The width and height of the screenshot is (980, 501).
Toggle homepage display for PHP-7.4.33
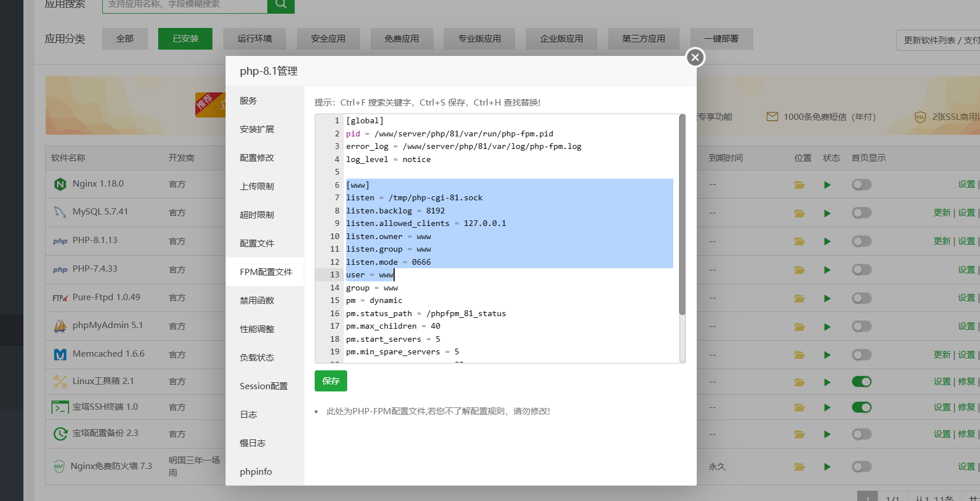(862, 269)
